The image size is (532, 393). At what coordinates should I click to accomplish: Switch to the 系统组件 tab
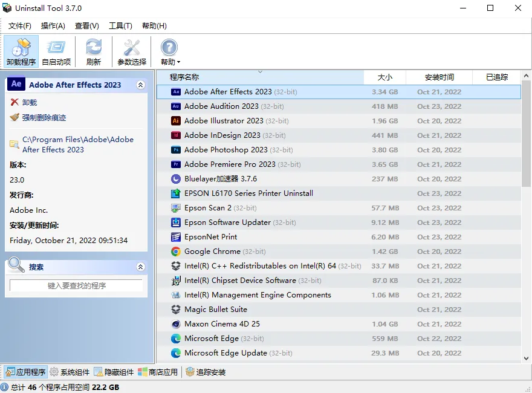[70, 372]
